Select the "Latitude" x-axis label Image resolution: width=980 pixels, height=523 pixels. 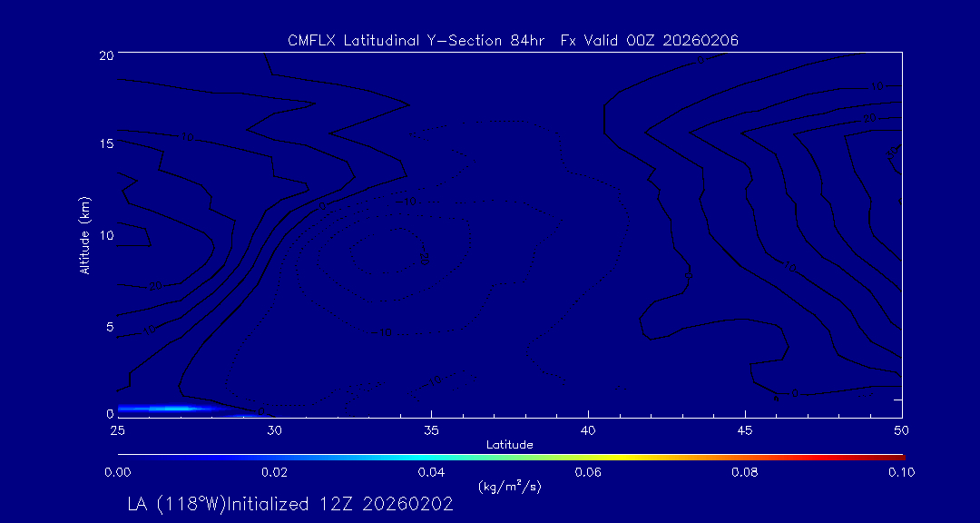point(509,445)
